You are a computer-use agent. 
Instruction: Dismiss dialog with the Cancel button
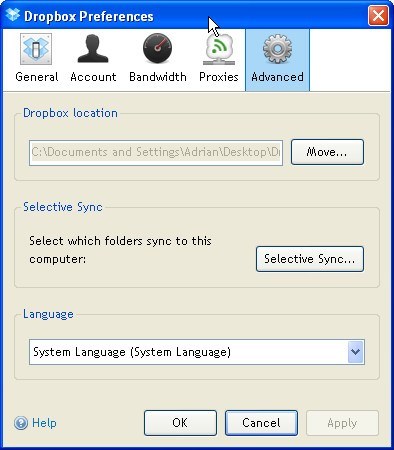[x=261, y=423]
